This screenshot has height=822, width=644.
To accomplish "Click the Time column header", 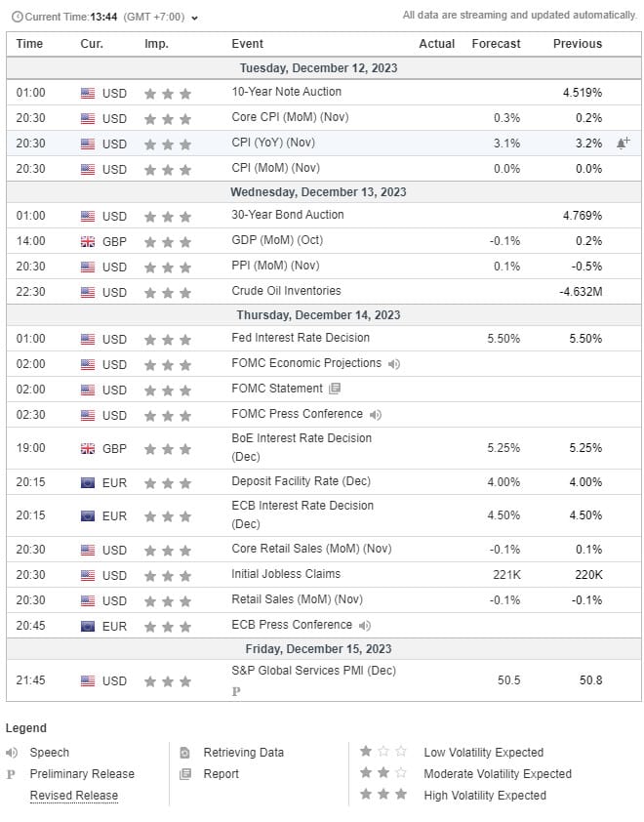I will [x=30, y=44].
